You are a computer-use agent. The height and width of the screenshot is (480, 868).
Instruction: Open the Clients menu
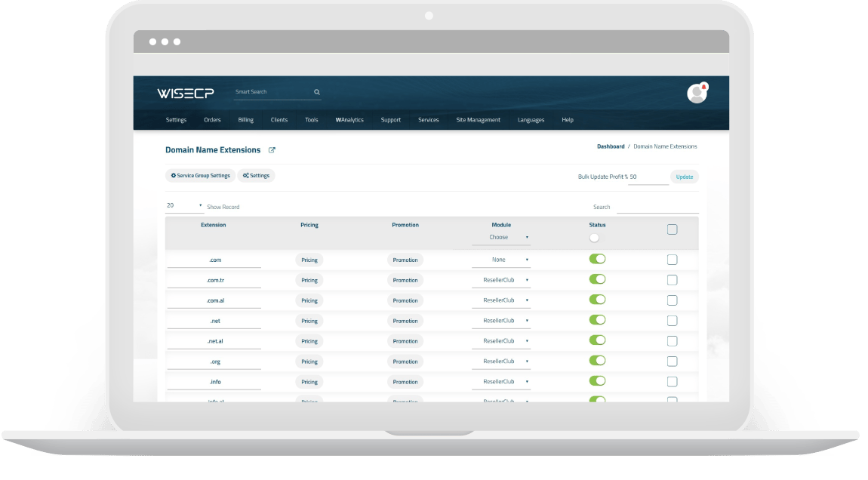(x=279, y=119)
